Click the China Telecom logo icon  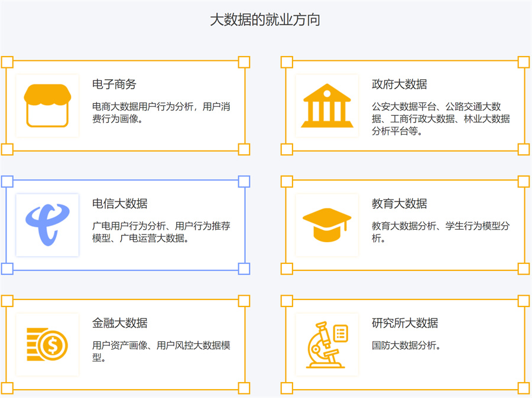click(47, 224)
